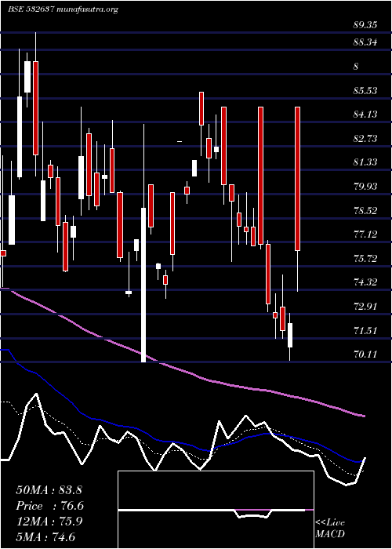
Task: Click the 12MA : 75.9 reading
Action: [49, 522]
